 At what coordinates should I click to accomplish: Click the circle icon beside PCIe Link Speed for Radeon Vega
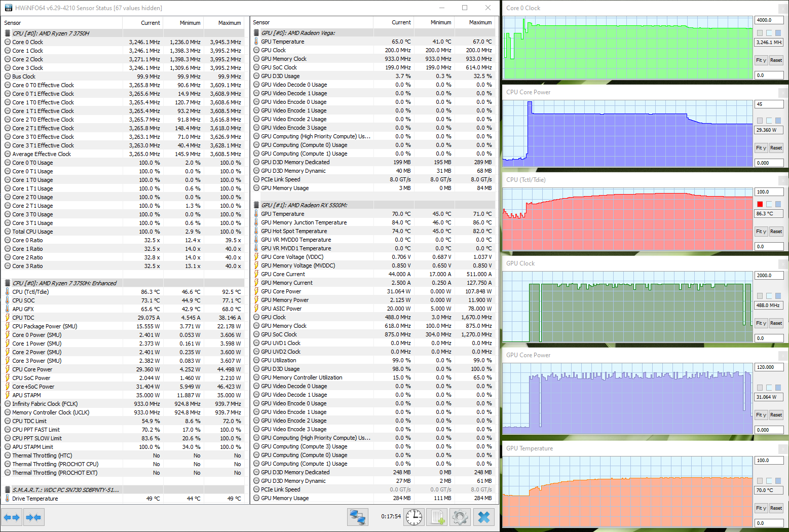click(256, 179)
